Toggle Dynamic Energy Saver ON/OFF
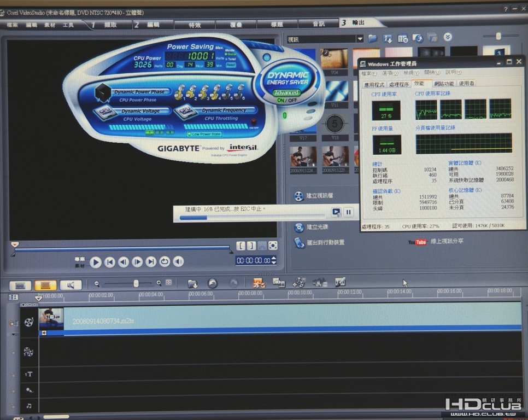This screenshot has width=528, height=420. point(287,101)
